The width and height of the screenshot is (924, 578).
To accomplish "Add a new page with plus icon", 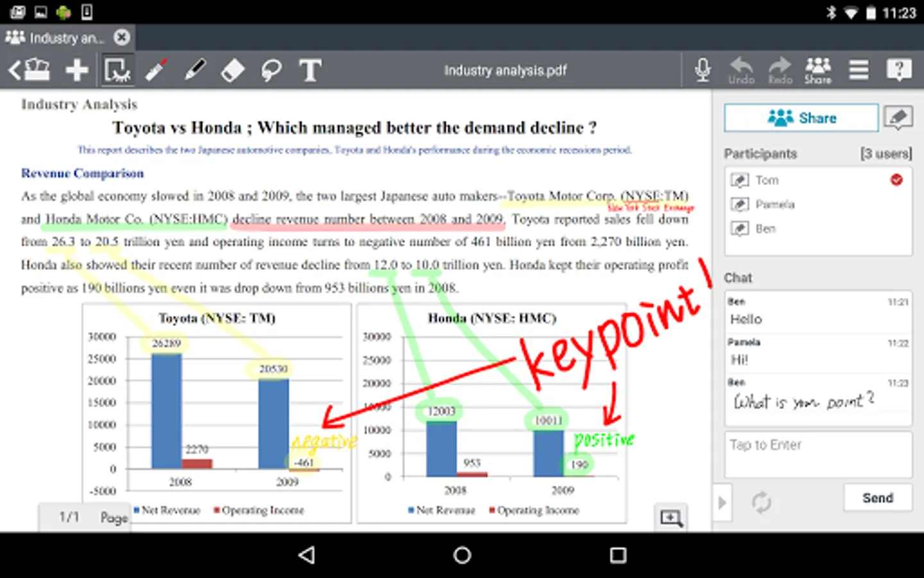I will tap(77, 69).
